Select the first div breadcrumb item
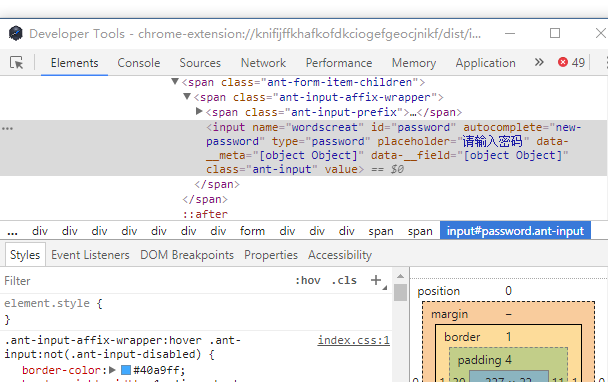This screenshot has width=608, height=382. pos(40,231)
